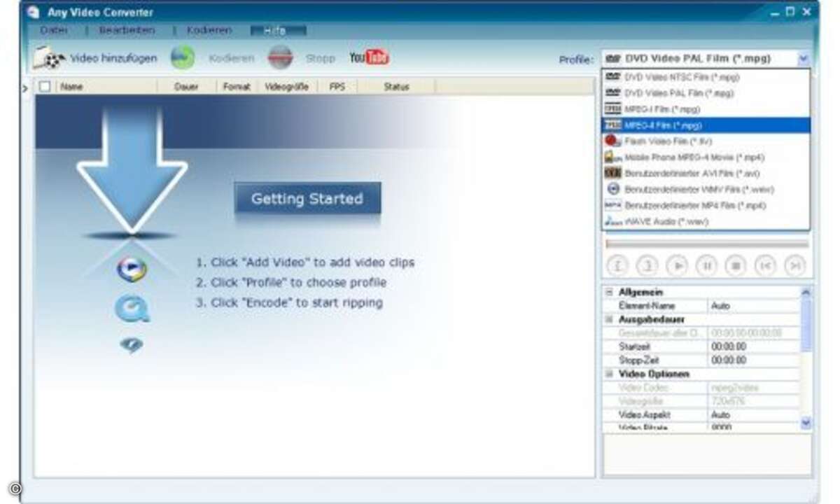Open the Kodieren menu
840x504 pixels.
click(x=209, y=31)
